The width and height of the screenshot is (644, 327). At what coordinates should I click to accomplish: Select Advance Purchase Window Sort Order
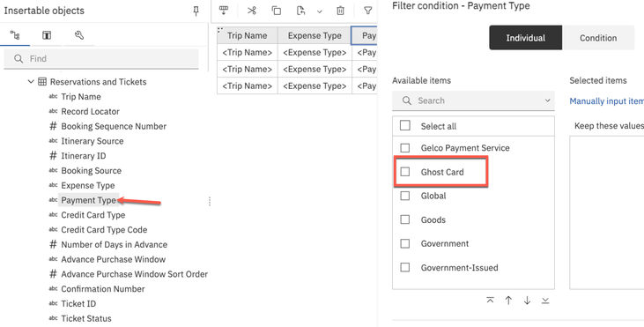[134, 274]
